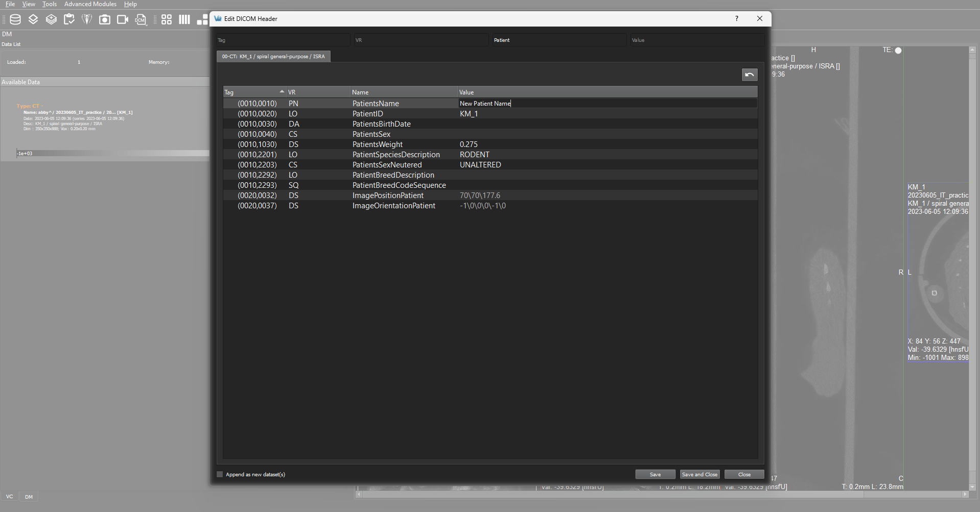980x512 pixels.
Task: Click the Close button in dialog
Action: tap(744, 474)
